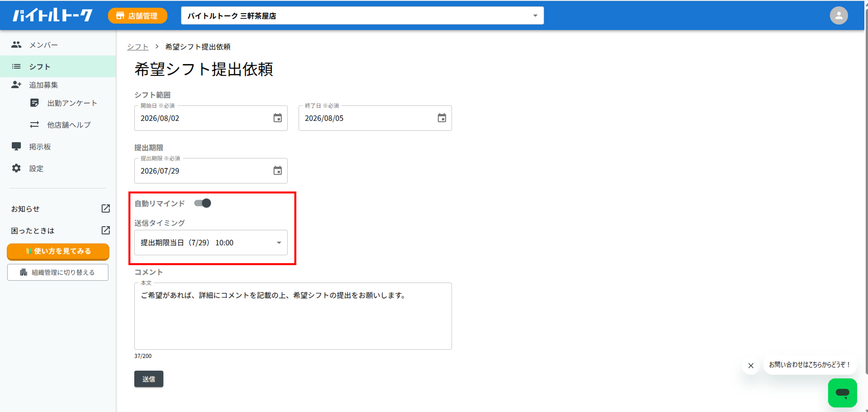
Task: Open external link icon beside お知らせ
Action: tap(106, 208)
